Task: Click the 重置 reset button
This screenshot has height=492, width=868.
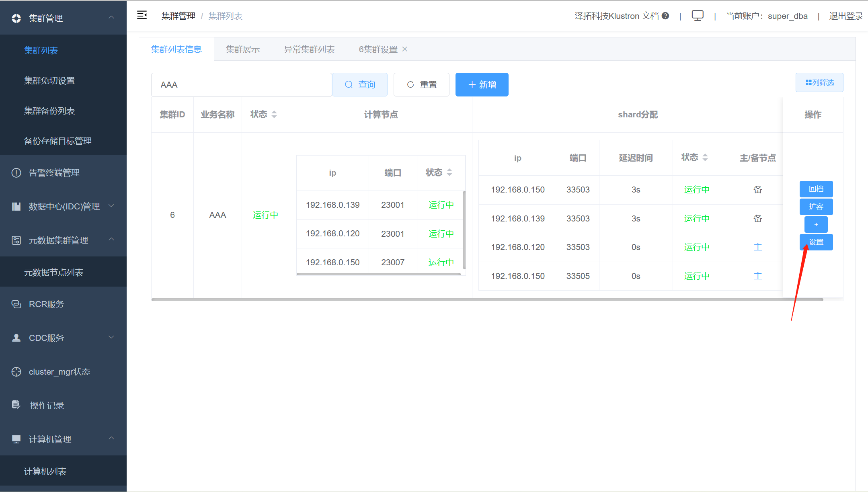Action: (421, 84)
